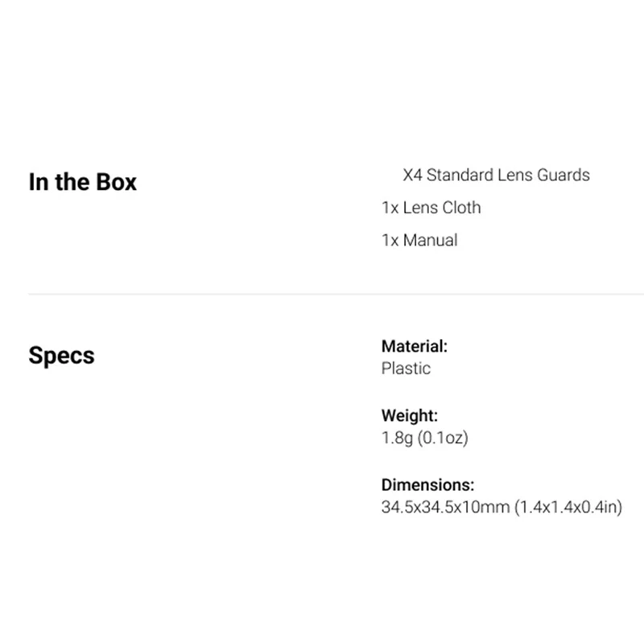Viewport: 644px width, 644px height.
Task: Click the "Weight:" spec label
Action: 409,416
